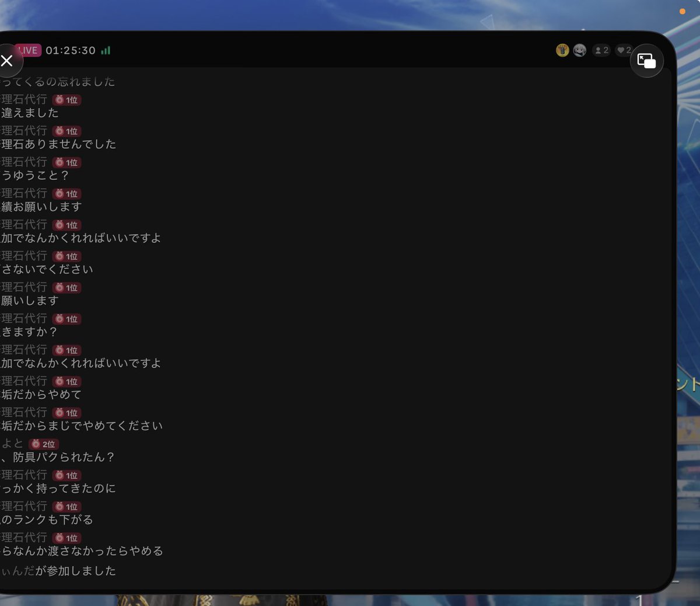Select the comment 違えました

pos(30,113)
